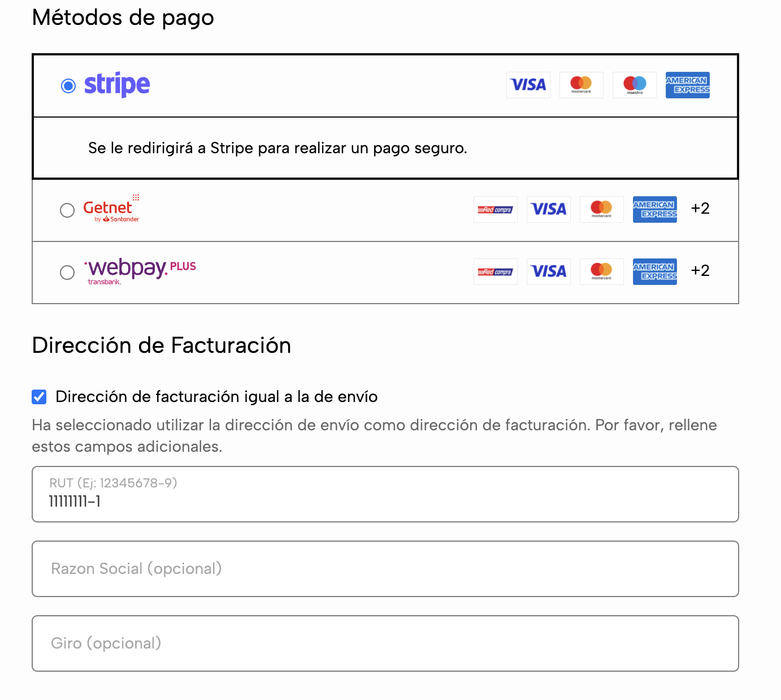Click the Giro (opcional) field
Viewport: 781px width, 700px height.
tap(385, 643)
